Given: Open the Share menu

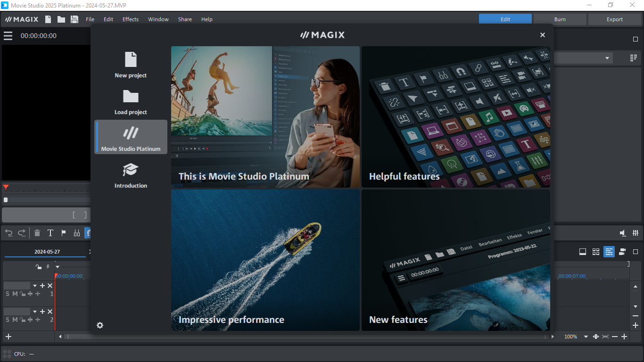Looking at the screenshot, I should 185,19.
